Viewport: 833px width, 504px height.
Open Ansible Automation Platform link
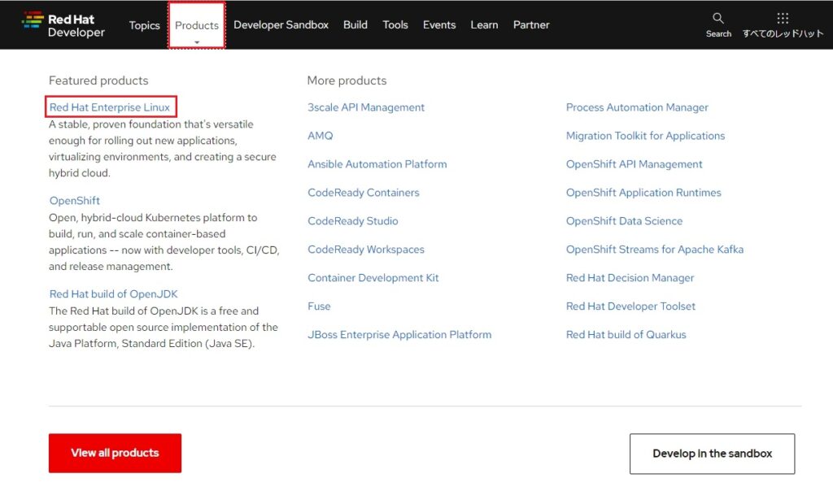(x=377, y=164)
